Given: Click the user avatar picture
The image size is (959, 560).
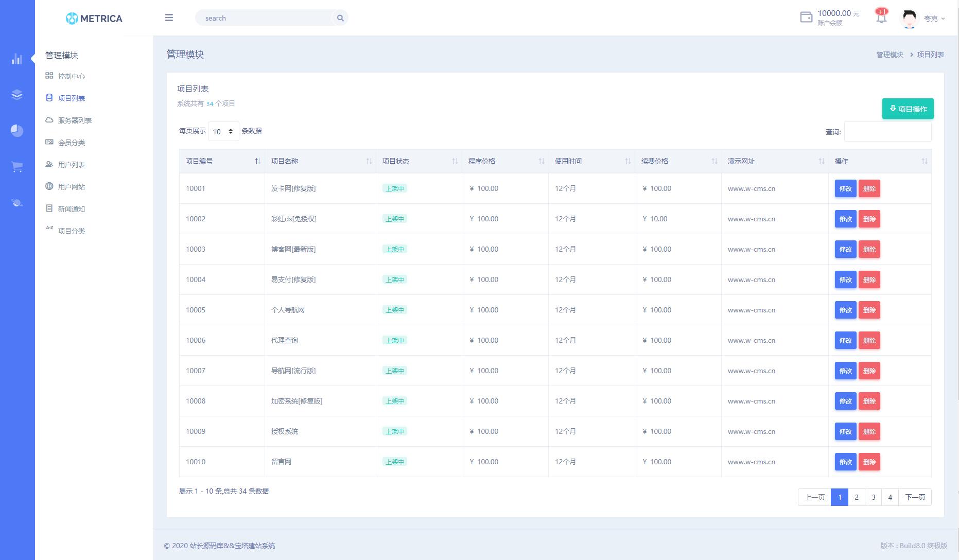Looking at the screenshot, I should click(x=910, y=19).
